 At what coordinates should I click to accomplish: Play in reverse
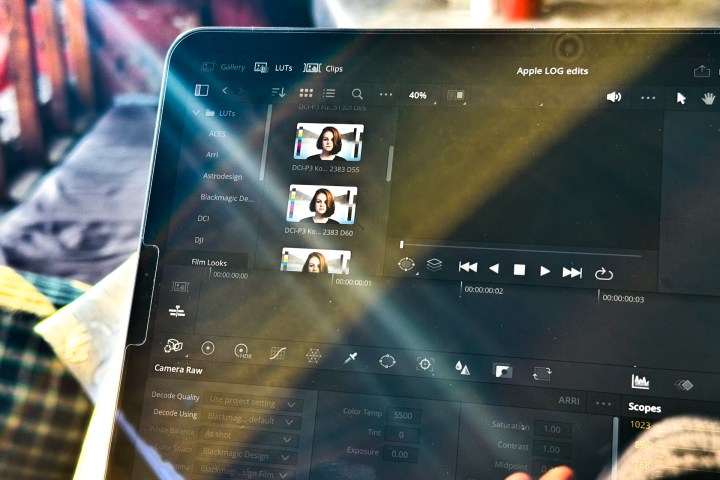click(x=494, y=268)
